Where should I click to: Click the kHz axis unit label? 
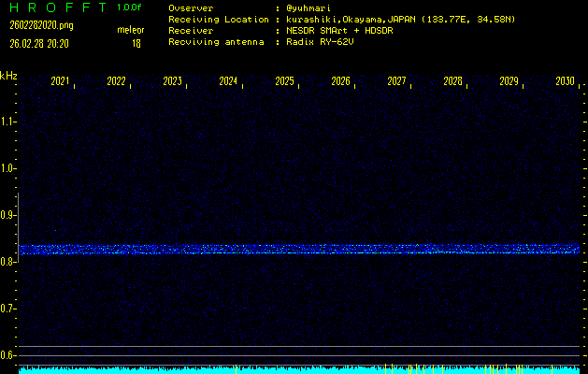[x=8, y=76]
